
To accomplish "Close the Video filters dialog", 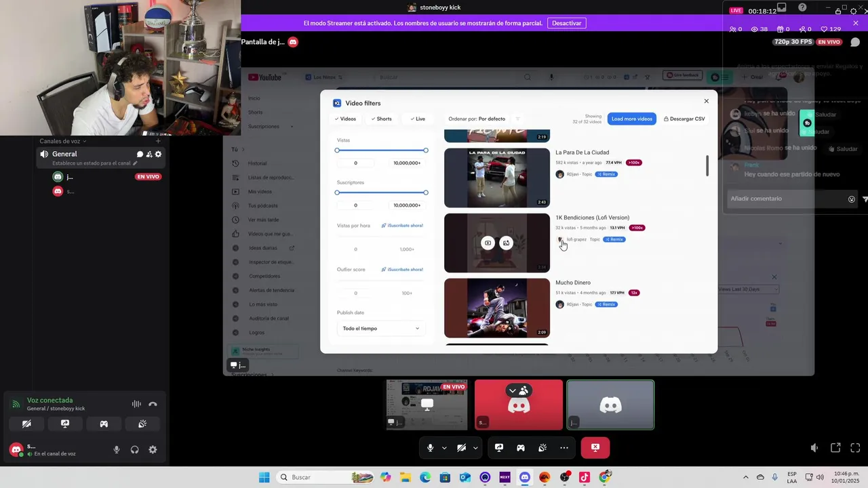I will (706, 101).
